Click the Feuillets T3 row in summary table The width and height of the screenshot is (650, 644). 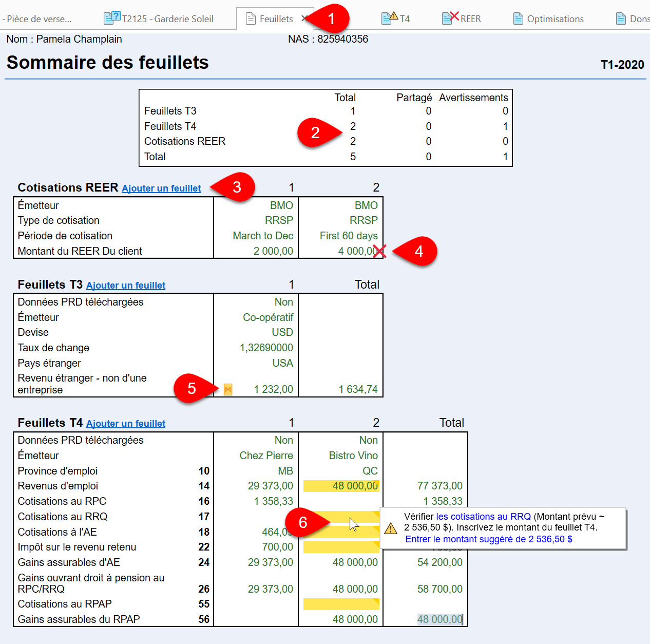pos(326,111)
